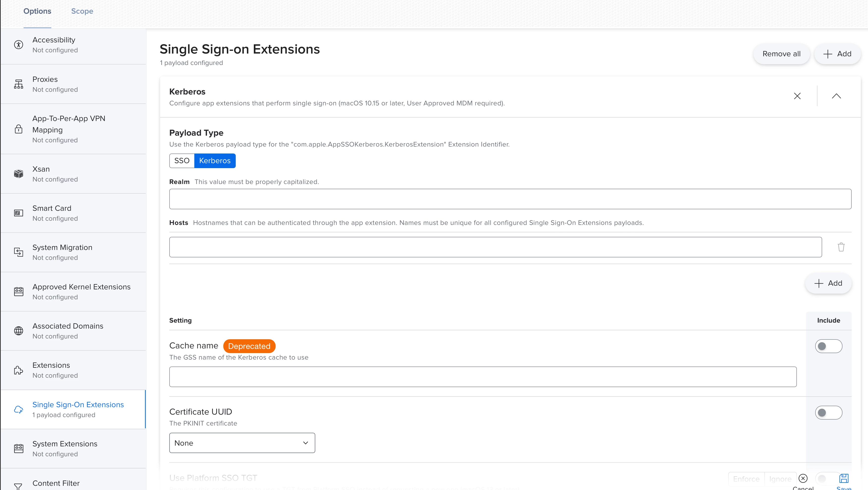
Task: Add another host with Add button
Action: pyautogui.click(x=828, y=283)
